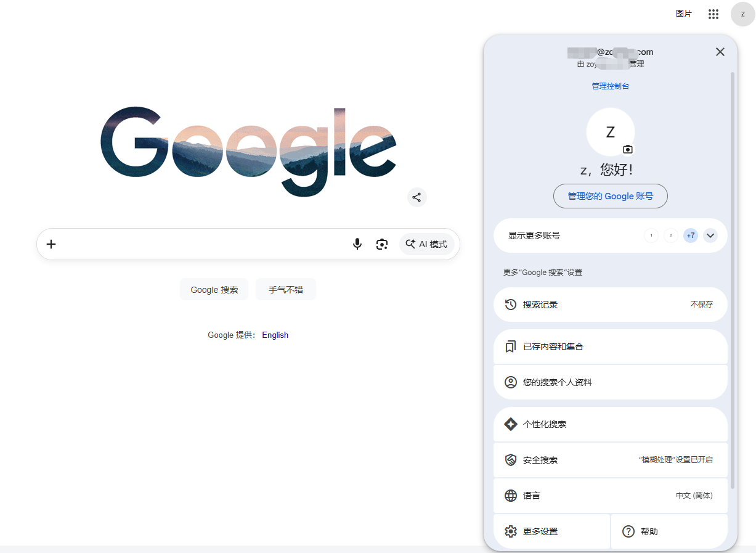
Task: Open 个性化搜索 settings
Action: (611, 424)
